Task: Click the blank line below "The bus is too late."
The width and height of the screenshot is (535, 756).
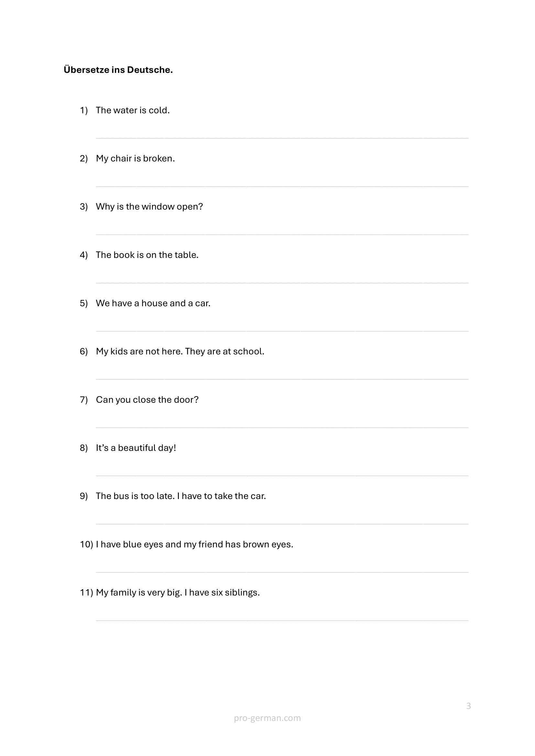Action: tap(282, 524)
